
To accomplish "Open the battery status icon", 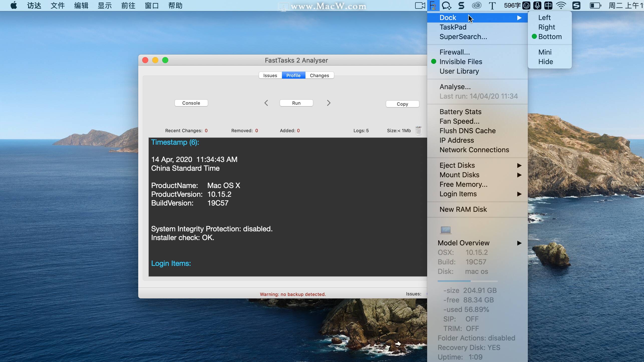I will tap(595, 6).
